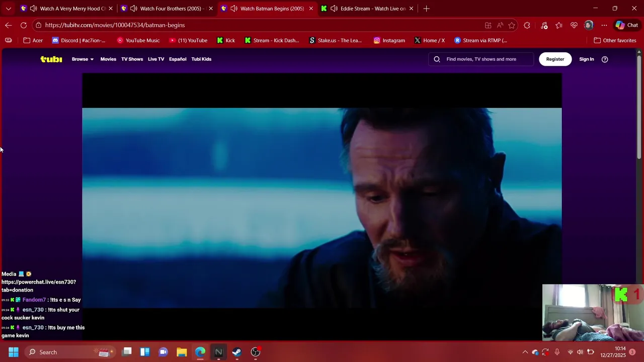Viewport: 644px width, 362px height.
Task: Open Steam from the taskbar
Action: tap(236, 352)
